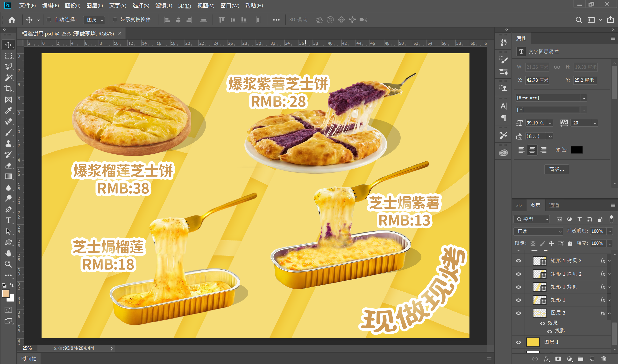Open the blend mode 正常 dropdown

pyautogui.click(x=538, y=231)
